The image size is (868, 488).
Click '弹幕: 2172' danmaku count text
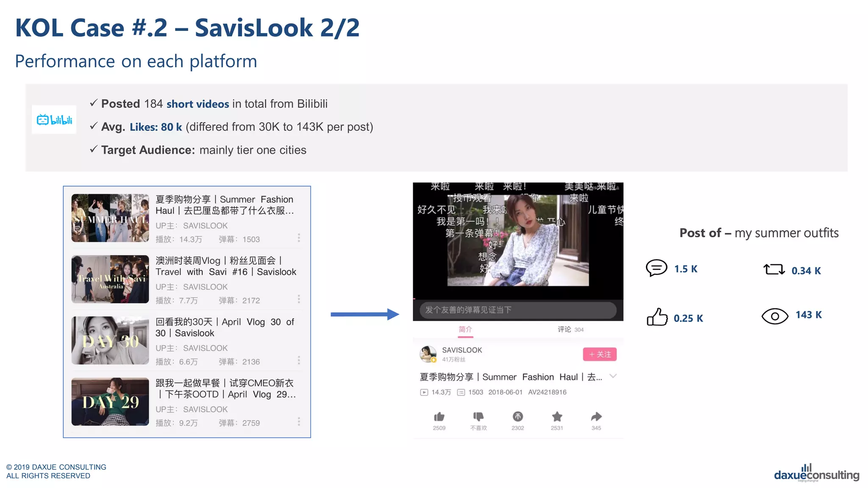[239, 300]
